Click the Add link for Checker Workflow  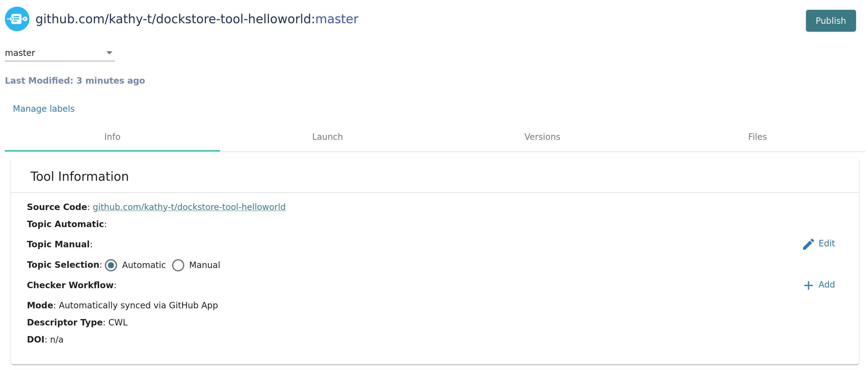pyautogui.click(x=826, y=285)
